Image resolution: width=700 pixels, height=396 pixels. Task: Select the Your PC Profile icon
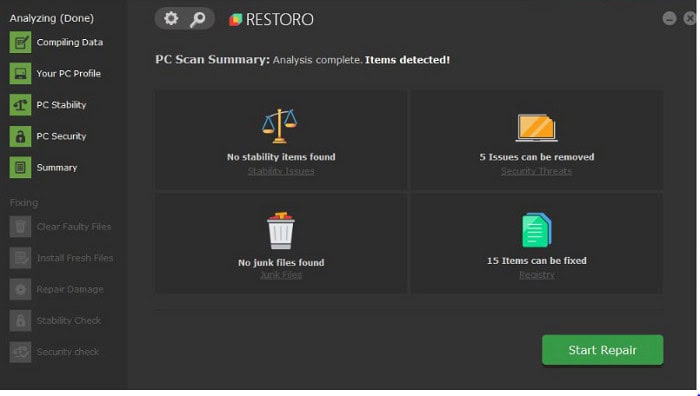pyautogui.click(x=21, y=74)
